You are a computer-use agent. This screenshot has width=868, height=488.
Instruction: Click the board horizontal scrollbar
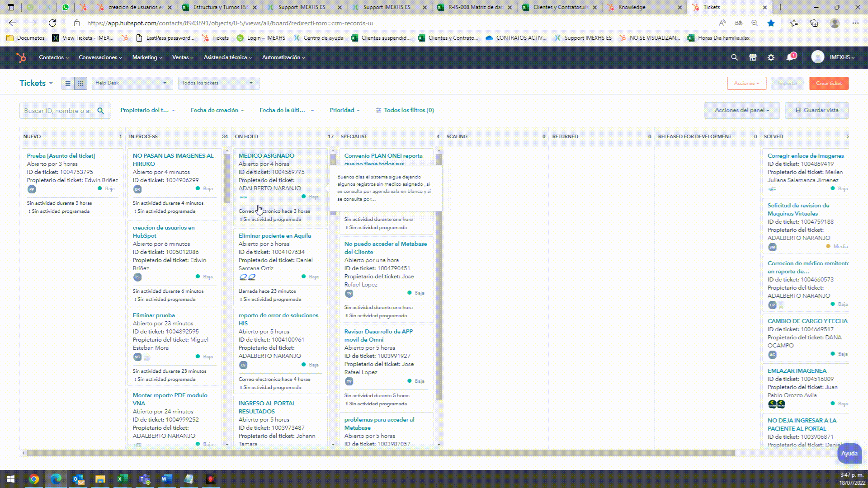click(380, 453)
